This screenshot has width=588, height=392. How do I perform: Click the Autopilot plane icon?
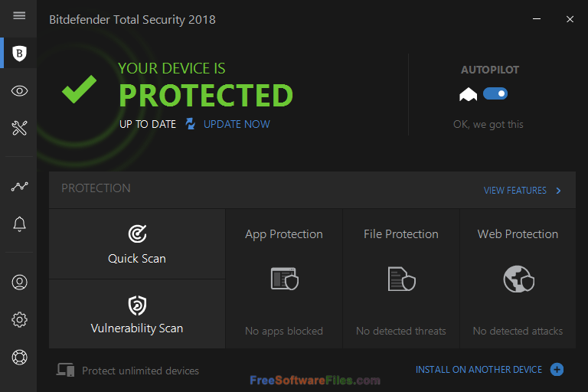coord(468,94)
